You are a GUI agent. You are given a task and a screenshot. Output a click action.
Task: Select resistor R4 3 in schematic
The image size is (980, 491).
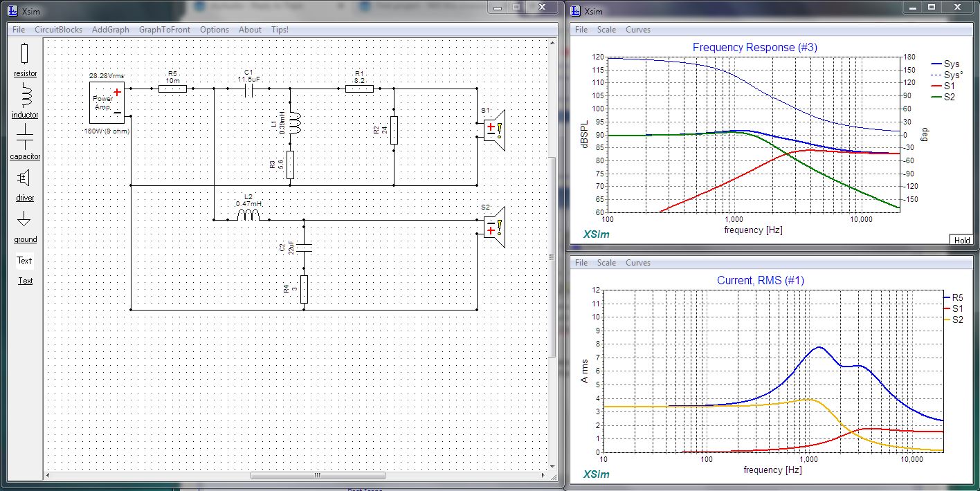(304, 289)
